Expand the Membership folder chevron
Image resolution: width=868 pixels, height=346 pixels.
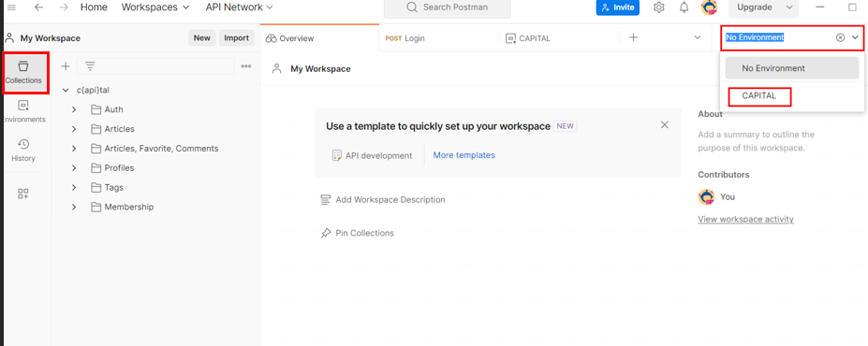[74, 207]
